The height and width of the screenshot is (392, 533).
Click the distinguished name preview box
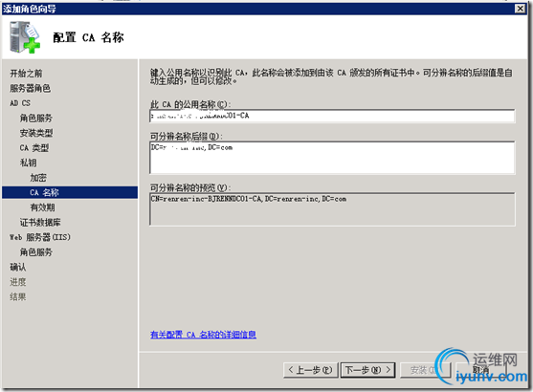coord(332,209)
